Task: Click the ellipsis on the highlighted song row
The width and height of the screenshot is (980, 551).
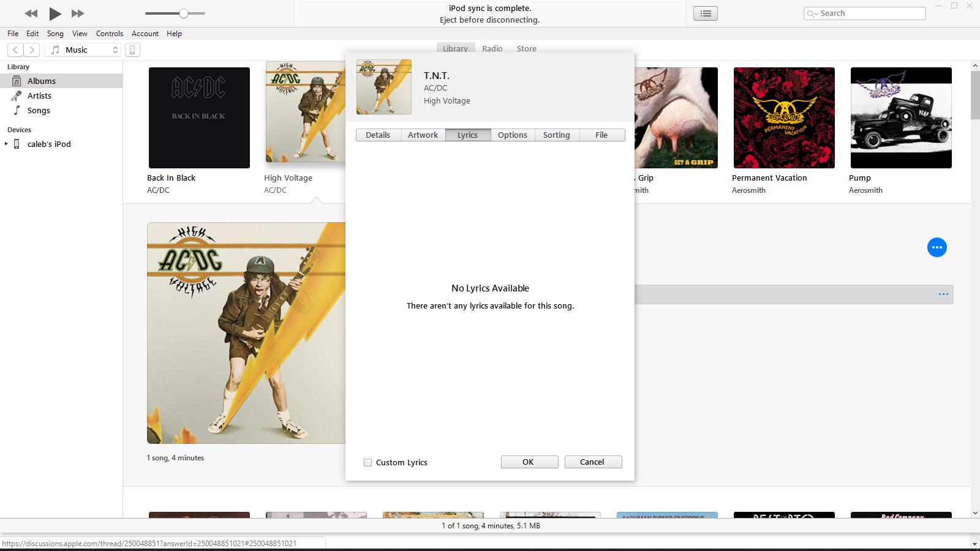Action: pyautogui.click(x=943, y=294)
